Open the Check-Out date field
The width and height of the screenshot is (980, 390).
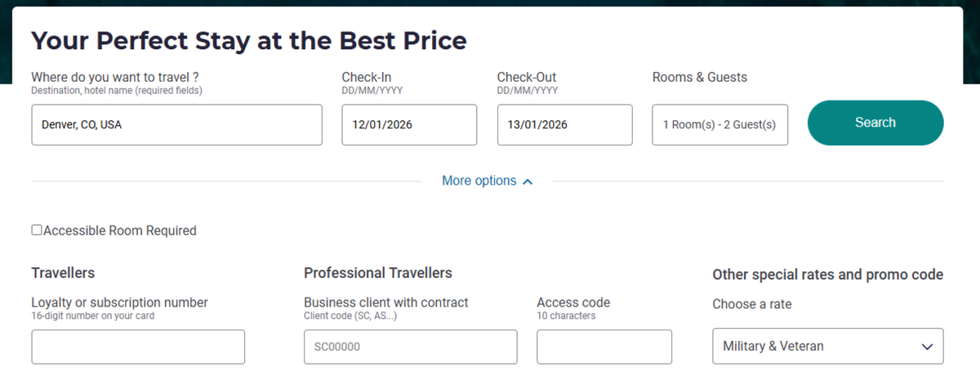click(564, 125)
